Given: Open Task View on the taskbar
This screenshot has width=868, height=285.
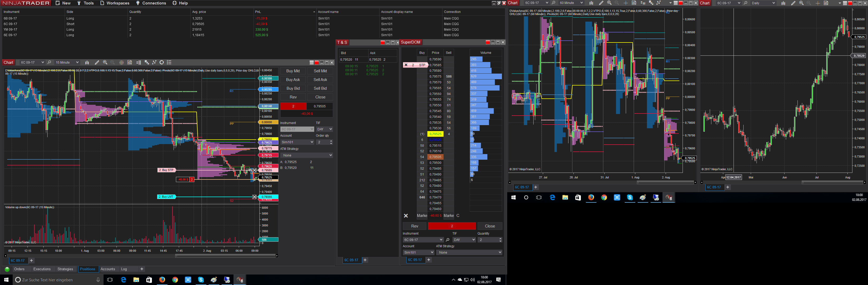Looking at the screenshot, I should pyautogui.click(x=110, y=280).
